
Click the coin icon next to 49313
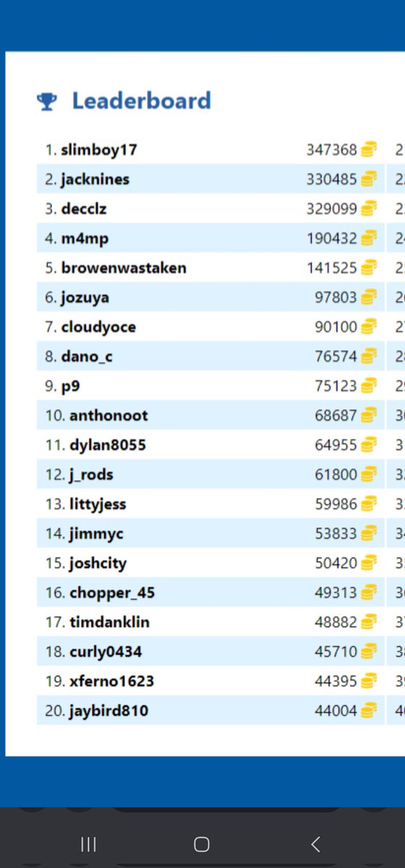point(369,592)
